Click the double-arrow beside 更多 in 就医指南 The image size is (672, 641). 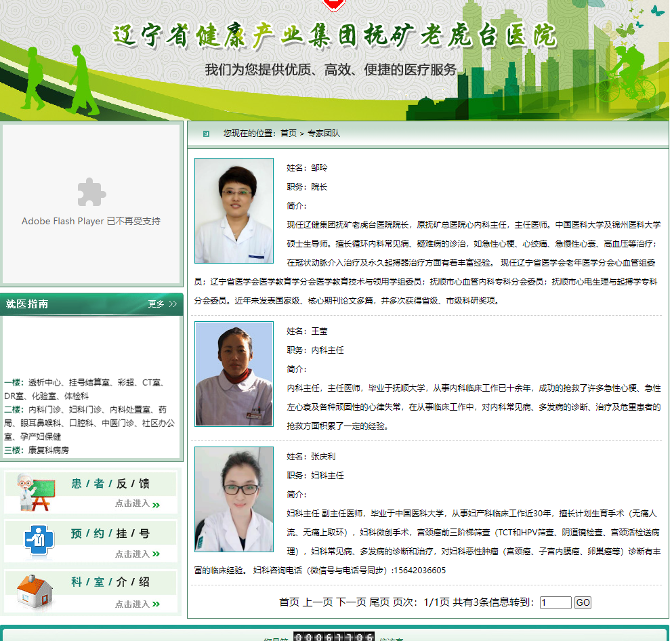[173, 304]
